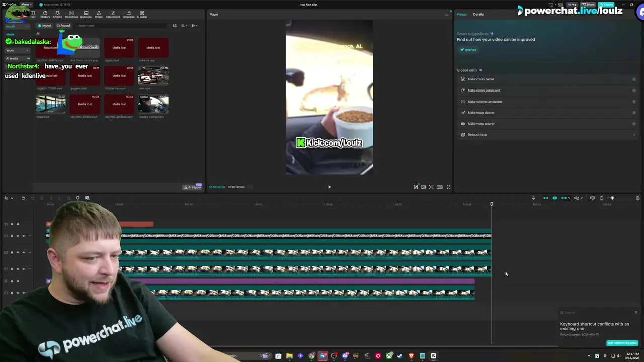Toggle main track magnet above timeline
The width and height of the screenshot is (644, 362).
click(x=545, y=198)
